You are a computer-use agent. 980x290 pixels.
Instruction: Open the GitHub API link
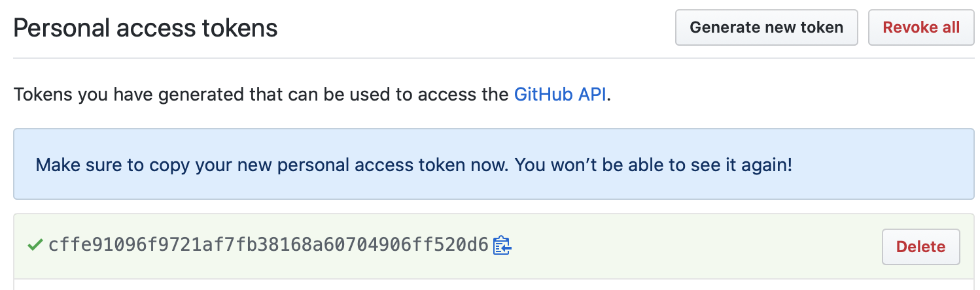click(x=561, y=94)
